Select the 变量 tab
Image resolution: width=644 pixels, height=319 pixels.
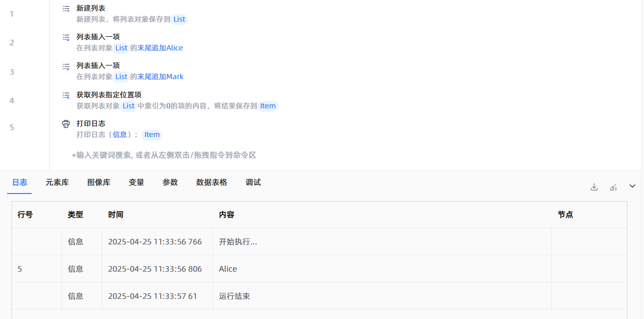[136, 182]
